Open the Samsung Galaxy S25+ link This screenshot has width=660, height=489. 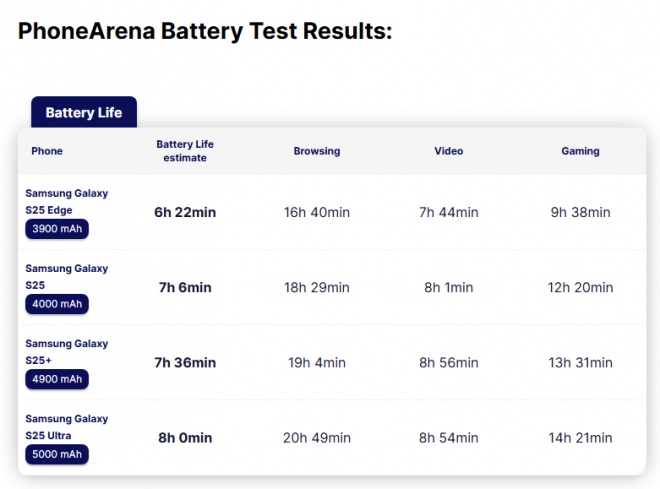click(x=67, y=352)
